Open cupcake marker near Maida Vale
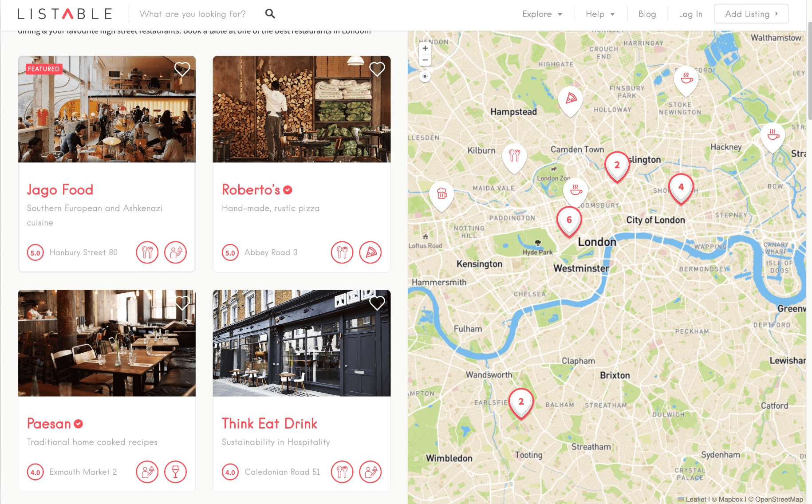812x504 pixels. point(442,196)
